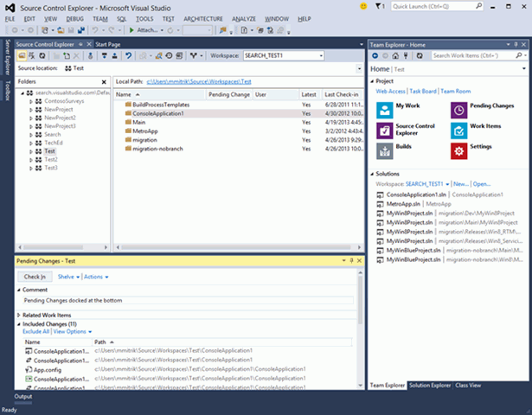Click the Get Latest Version icon in Source Control toolbar
Viewport: 532px width, 415px height.
click(x=90, y=55)
